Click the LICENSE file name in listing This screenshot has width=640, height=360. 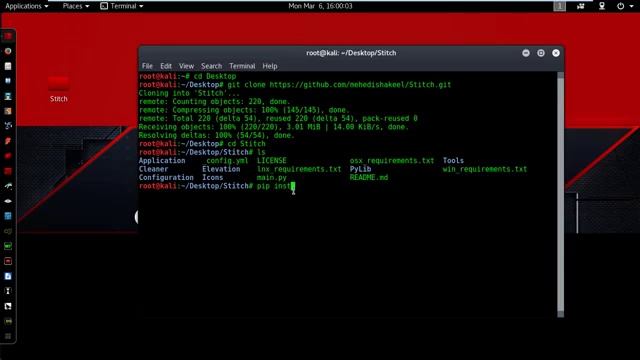click(271, 161)
